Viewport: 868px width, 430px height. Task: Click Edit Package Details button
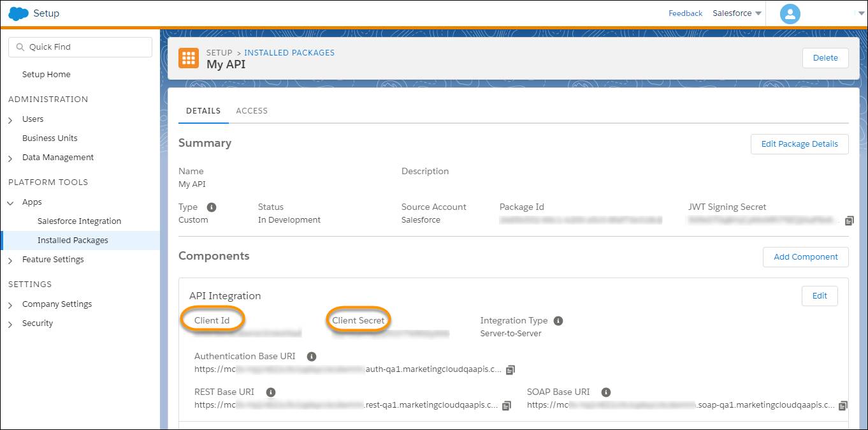800,144
